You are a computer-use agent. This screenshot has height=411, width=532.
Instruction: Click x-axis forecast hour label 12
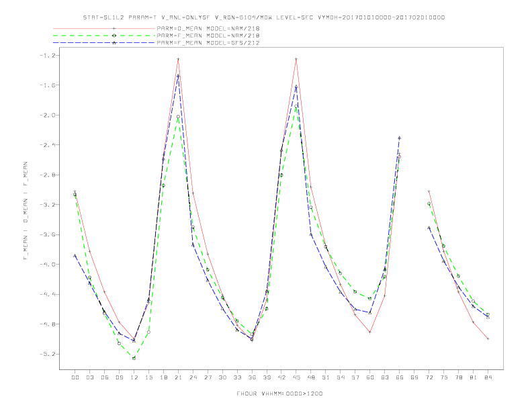[x=134, y=377]
